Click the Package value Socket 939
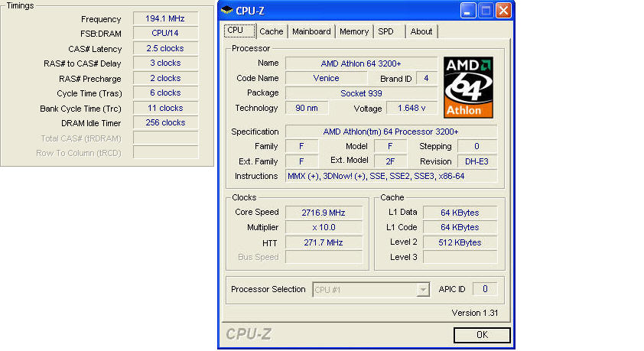This screenshot has width=644, height=351. 361,93
